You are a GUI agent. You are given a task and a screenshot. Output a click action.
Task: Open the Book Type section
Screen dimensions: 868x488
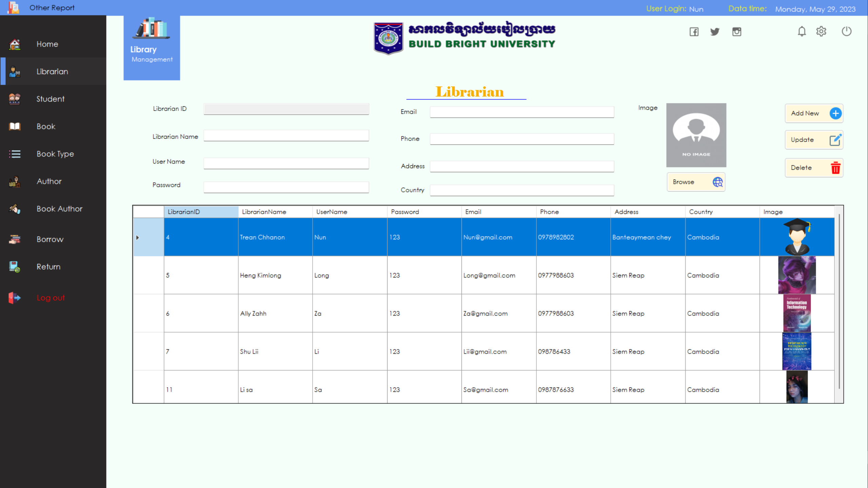[x=55, y=154]
